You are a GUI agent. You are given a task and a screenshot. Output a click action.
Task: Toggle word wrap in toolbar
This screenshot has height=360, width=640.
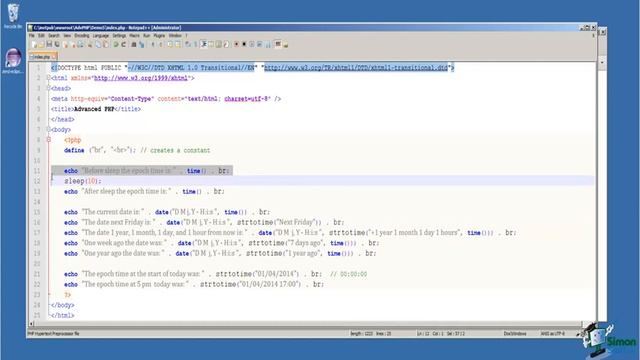tap(187, 44)
